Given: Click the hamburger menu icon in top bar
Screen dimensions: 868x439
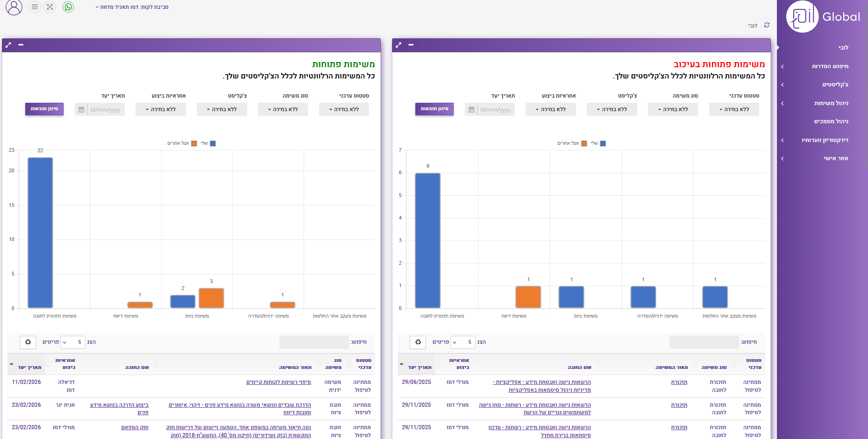Looking at the screenshot, I should click(x=35, y=7).
